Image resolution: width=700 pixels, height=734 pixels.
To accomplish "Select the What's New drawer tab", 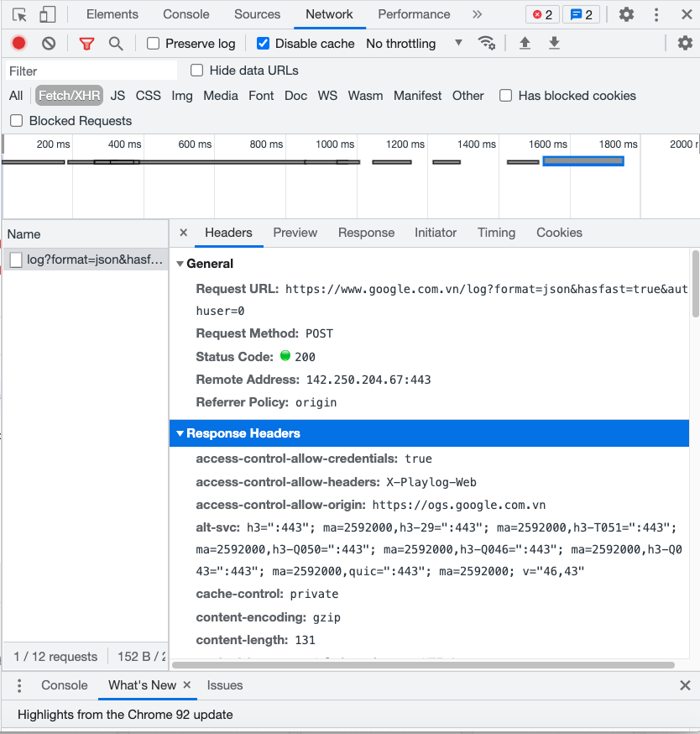I will (142, 685).
